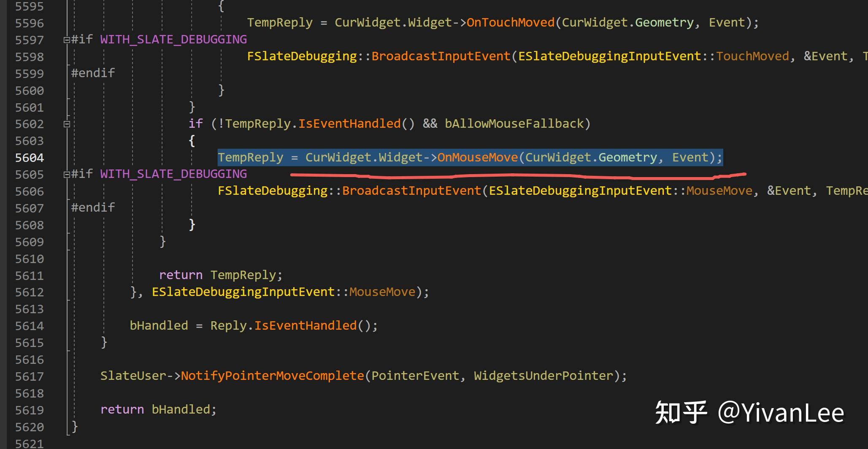The width and height of the screenshot is (868, 449).
Task: Click line number 5604 in the gutter
Action: [30, 158]
